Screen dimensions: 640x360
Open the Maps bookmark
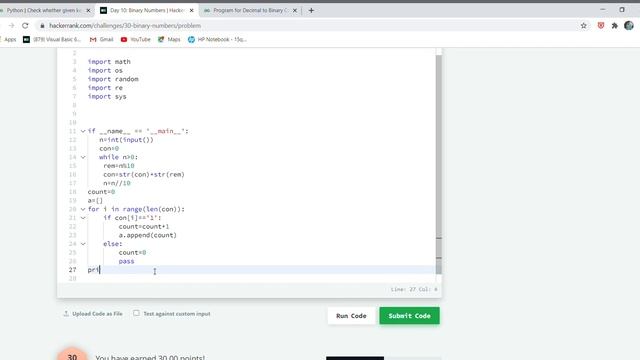pos(169,40)
